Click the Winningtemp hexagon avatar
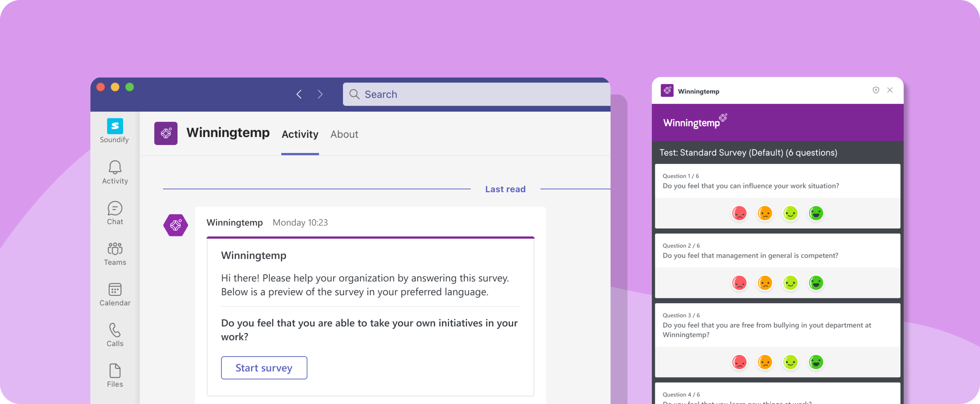 click(x=176, y=225)
